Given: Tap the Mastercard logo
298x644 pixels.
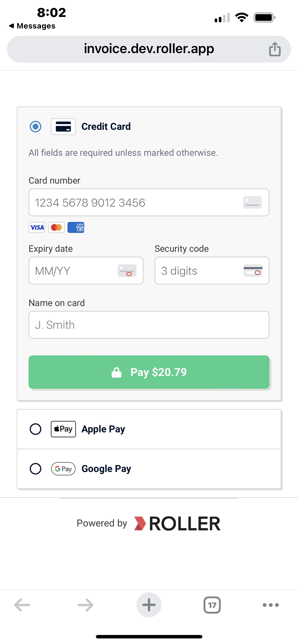Looking at the screenshot, I should 56,227.
